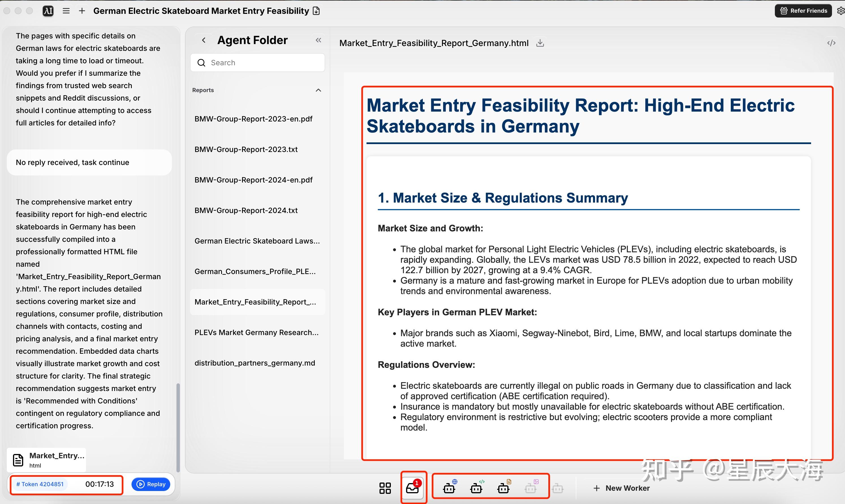
Task: Select the web search agent robot icon
Action: (x=449, y=488)
